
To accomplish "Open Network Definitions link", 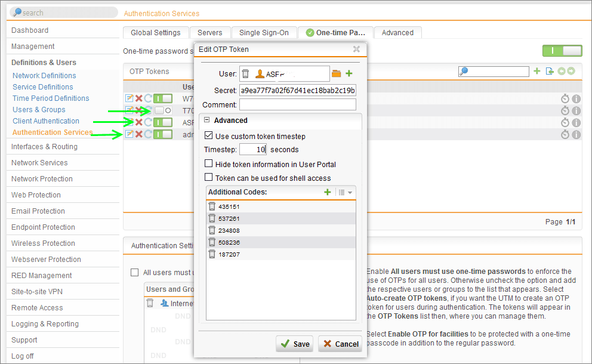I will click(x=44, y=76).
